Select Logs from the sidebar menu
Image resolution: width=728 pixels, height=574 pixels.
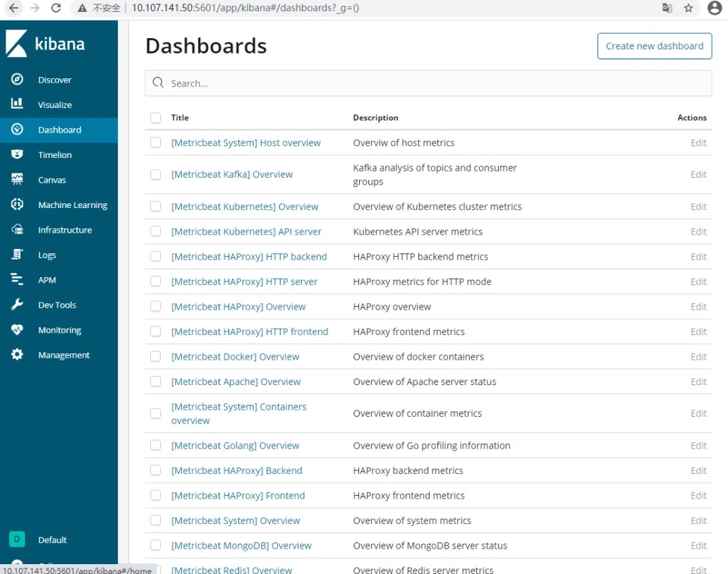click(x=47, y=255)
